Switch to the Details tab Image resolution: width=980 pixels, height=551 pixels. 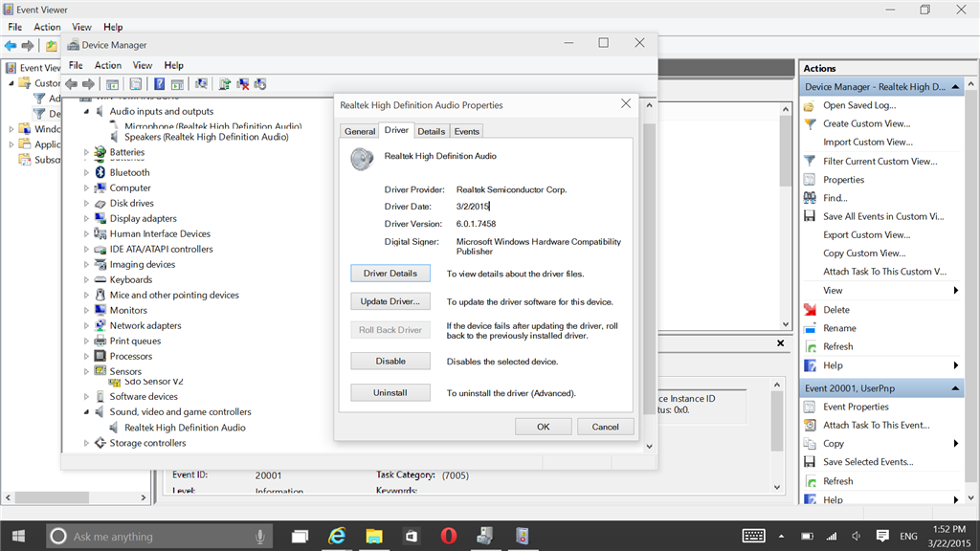(432, 131)
